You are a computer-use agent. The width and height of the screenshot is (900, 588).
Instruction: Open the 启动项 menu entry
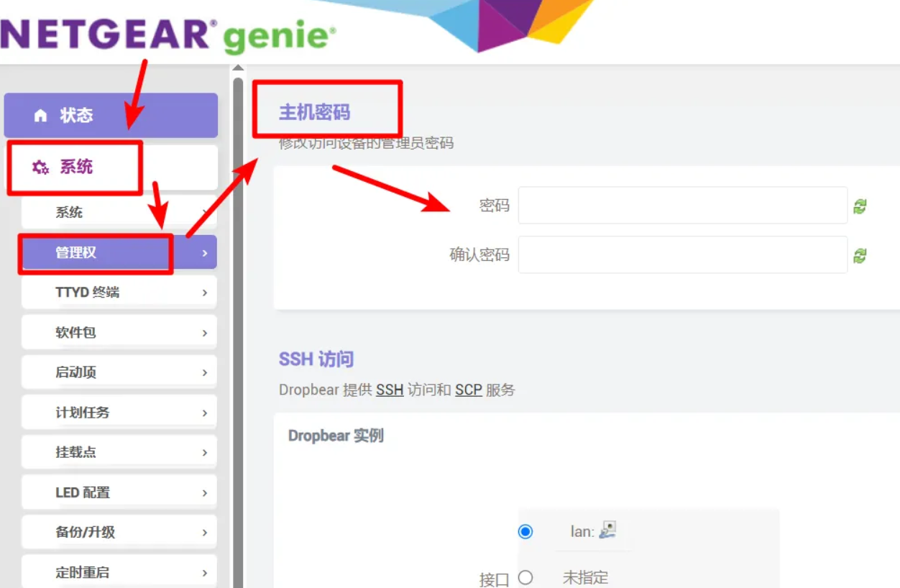point(119,372)
